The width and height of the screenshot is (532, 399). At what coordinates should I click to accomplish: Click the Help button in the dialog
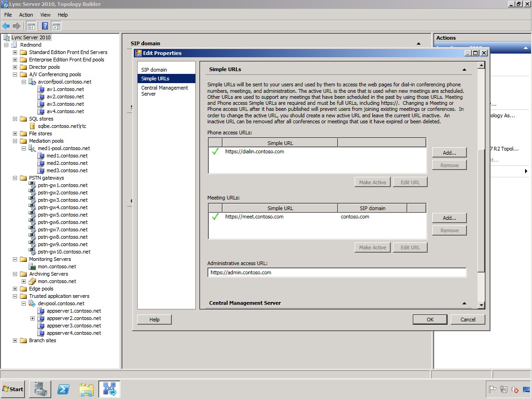click(154, 320)
